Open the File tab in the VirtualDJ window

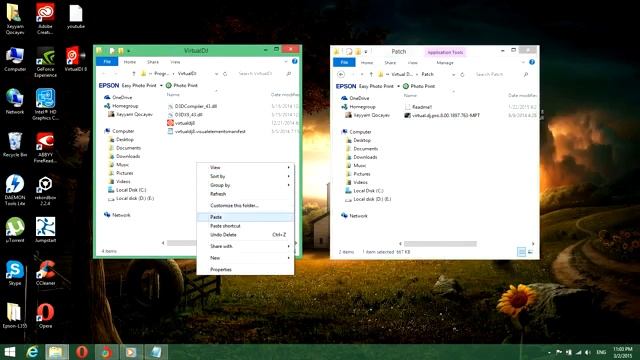click(107, 62)
